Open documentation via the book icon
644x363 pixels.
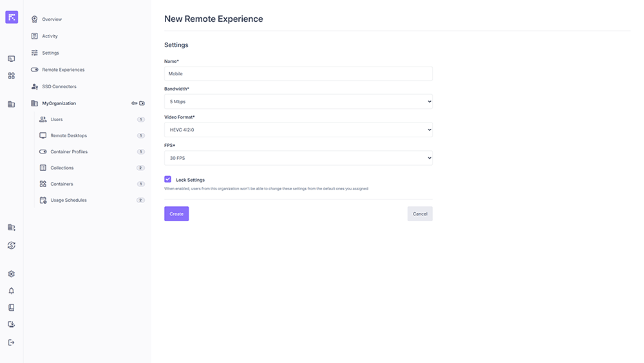(11, 308)
